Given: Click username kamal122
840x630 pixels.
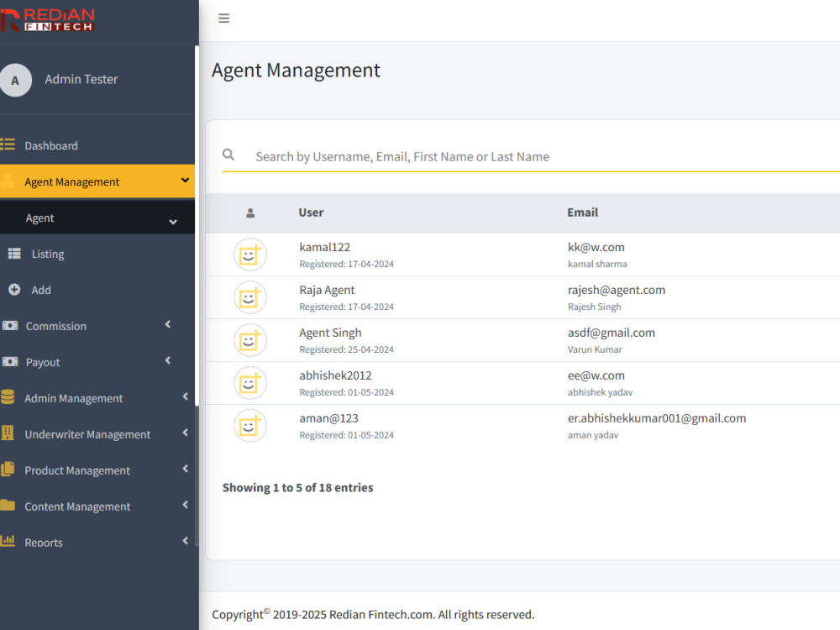Looking at the screenshot, I should tap(324, 247).
